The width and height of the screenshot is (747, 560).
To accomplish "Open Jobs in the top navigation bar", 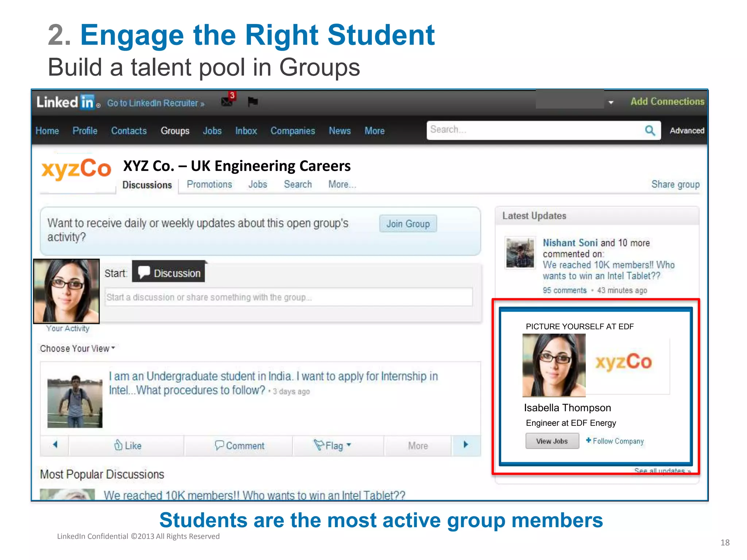I will pos(212,131).
